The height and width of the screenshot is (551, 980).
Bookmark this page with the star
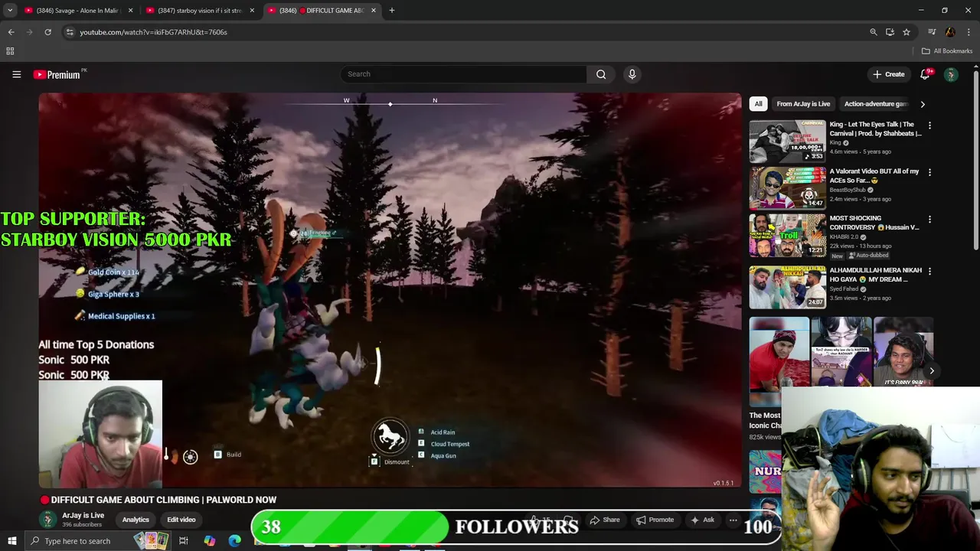click(906, 32)
